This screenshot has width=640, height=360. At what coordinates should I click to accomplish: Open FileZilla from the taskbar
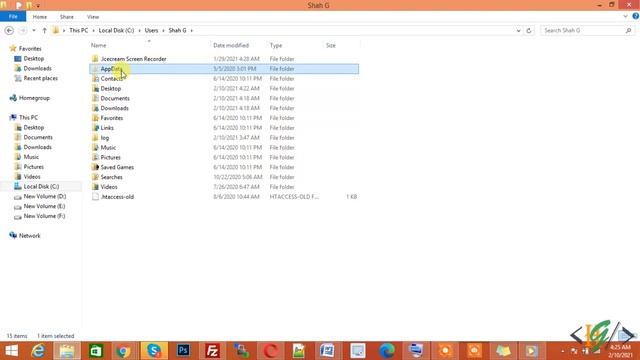click(x=212, y=351)
